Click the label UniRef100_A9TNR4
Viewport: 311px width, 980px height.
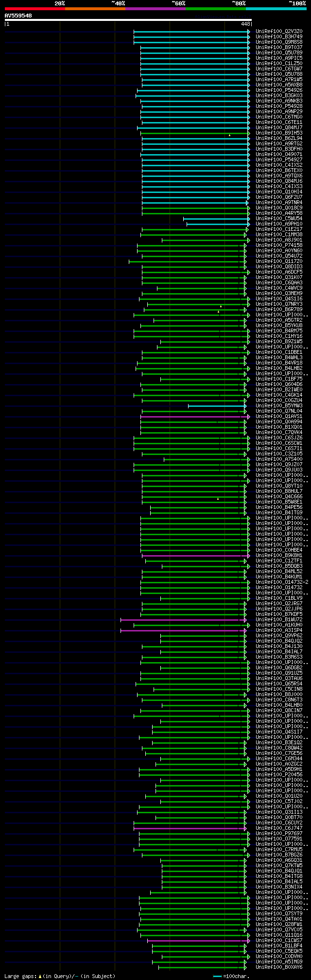[x=279, y=203]
